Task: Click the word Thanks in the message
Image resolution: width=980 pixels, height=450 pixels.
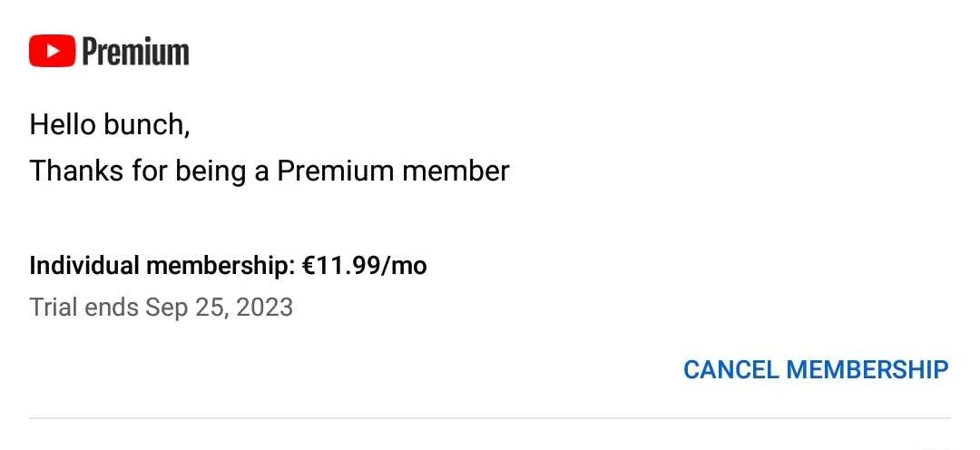Action: click(x=76, y=171)
